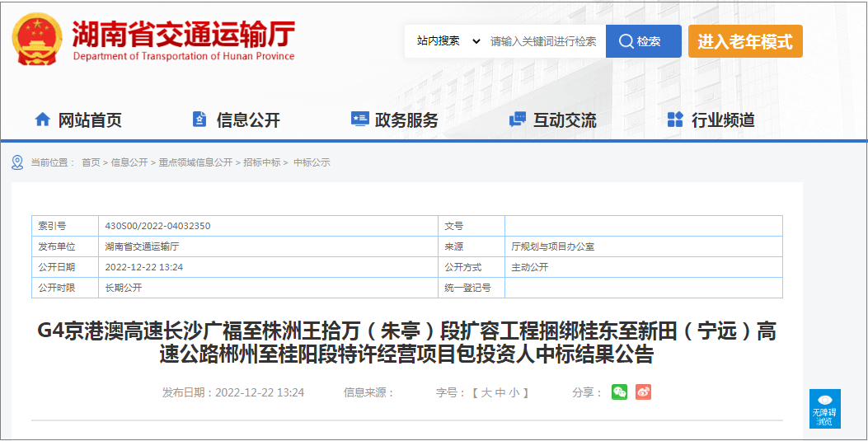The image size is (868, 441).
Task: Open the 无障碍浏览 accessibility widget
Action: pos(824,409)
